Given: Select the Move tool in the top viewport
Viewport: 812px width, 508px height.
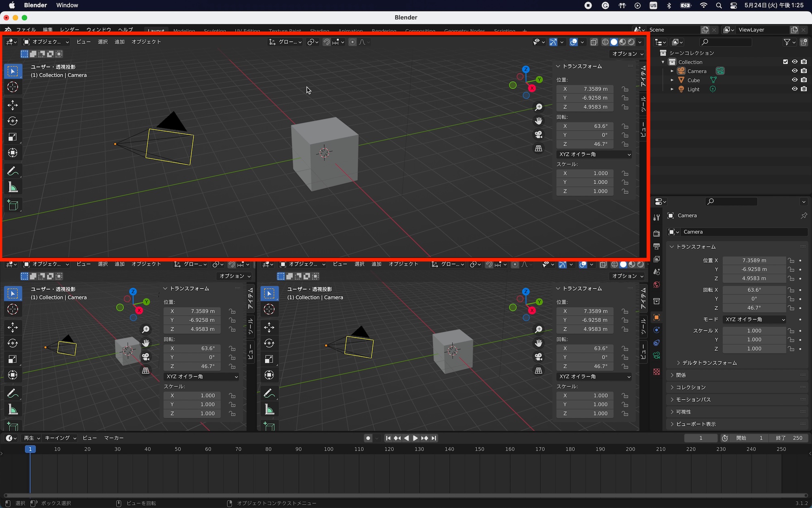Looking at the screenshot, I should pyautogui.click(x=13, y=105).
